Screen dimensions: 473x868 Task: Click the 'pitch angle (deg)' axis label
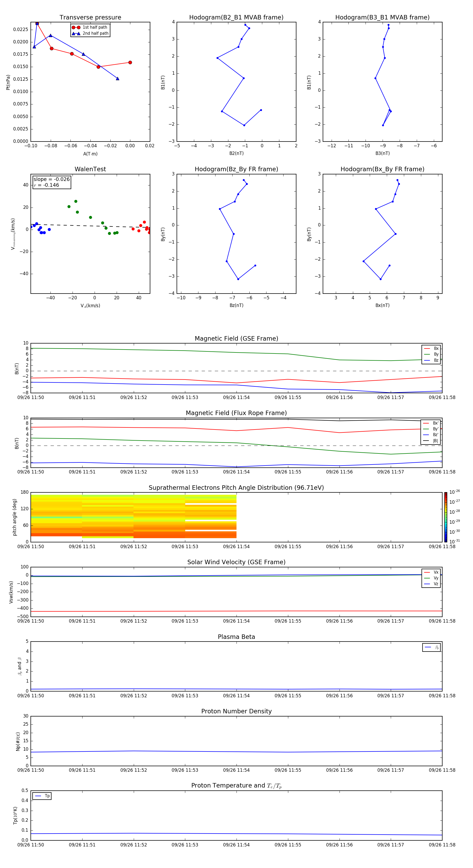coord(14,517)
